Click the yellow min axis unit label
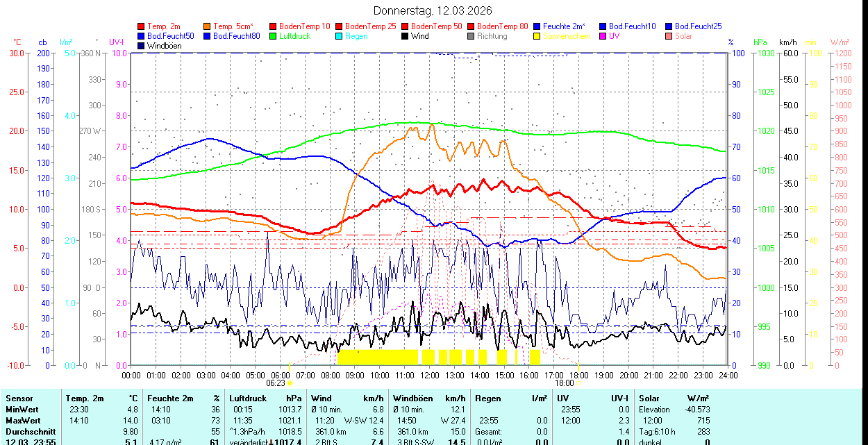The image size is (868, 445). pos(810,42)
